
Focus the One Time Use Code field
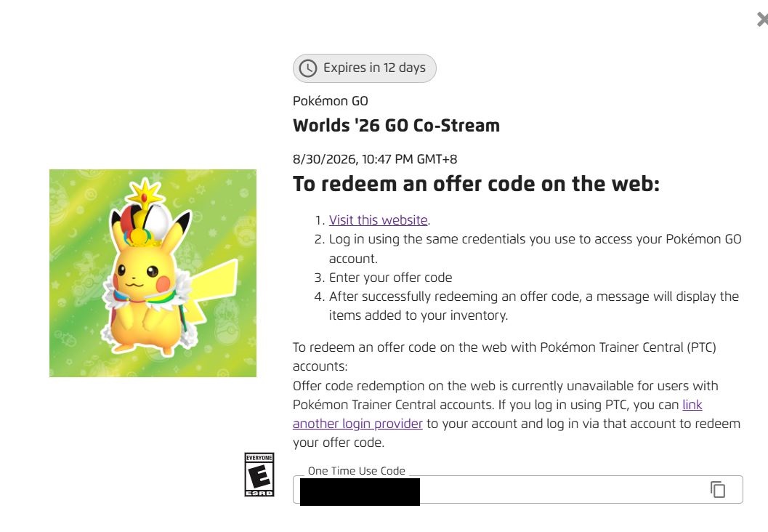click(x=518, y=489)
